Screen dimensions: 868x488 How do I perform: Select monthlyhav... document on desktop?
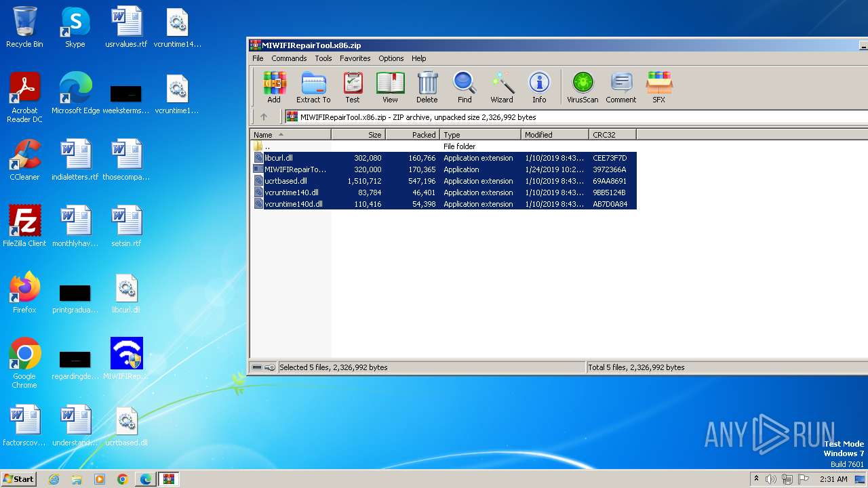(75, 226)
